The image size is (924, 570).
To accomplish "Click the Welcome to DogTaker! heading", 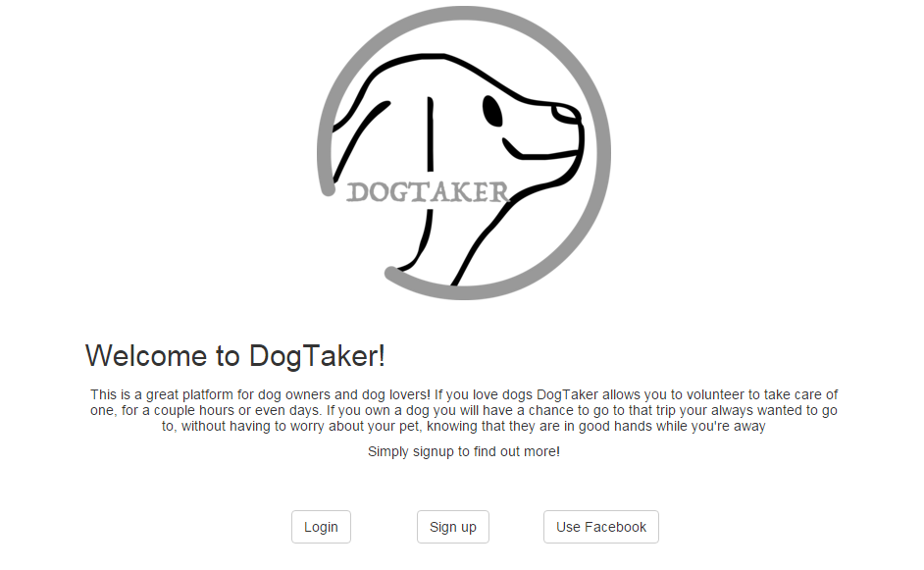I will [235, 356].
